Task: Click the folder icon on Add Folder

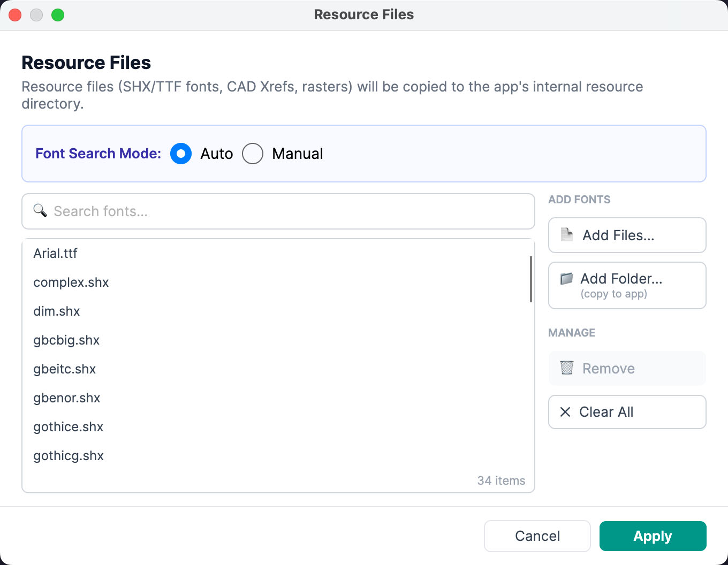Action: [x=566, y=279]
